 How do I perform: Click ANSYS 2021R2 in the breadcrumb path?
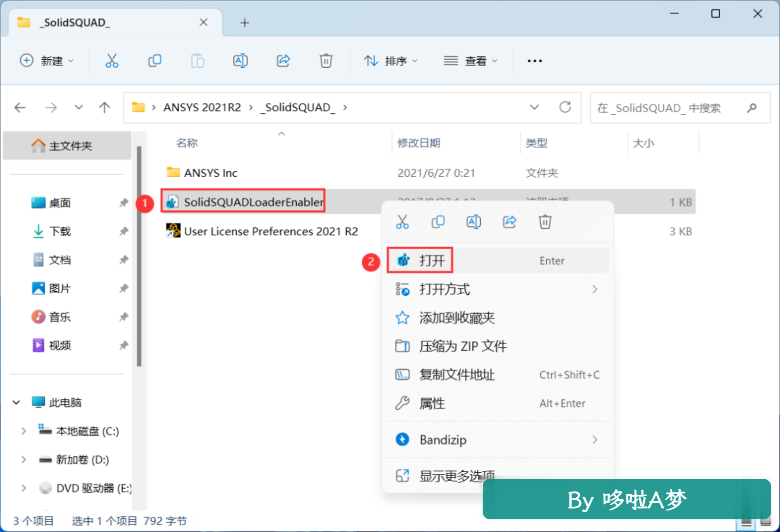202,107
